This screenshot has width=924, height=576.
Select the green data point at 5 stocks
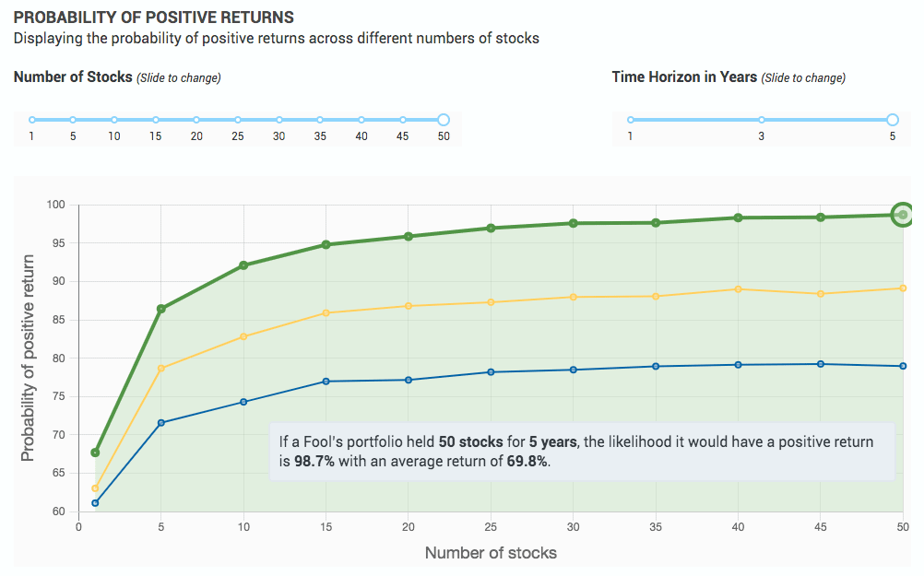click(160, 307)
